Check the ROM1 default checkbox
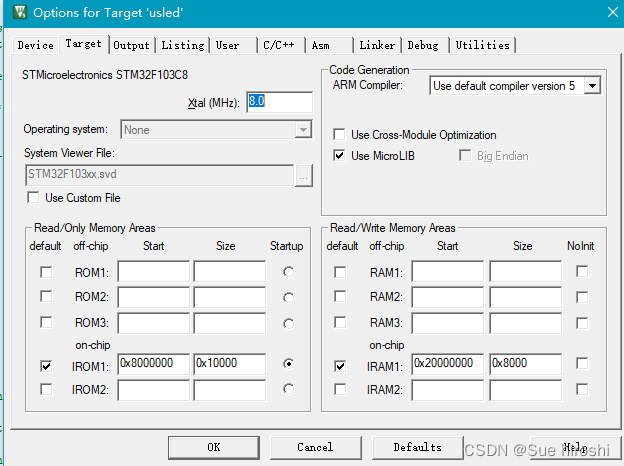The height and width of the screenshot is (466, 624). coord(46,273)
